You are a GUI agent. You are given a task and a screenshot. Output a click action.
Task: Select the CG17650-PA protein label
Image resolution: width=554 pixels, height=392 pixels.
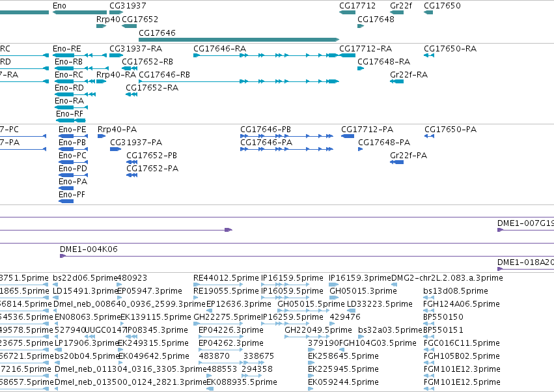(x=450, y=130)
